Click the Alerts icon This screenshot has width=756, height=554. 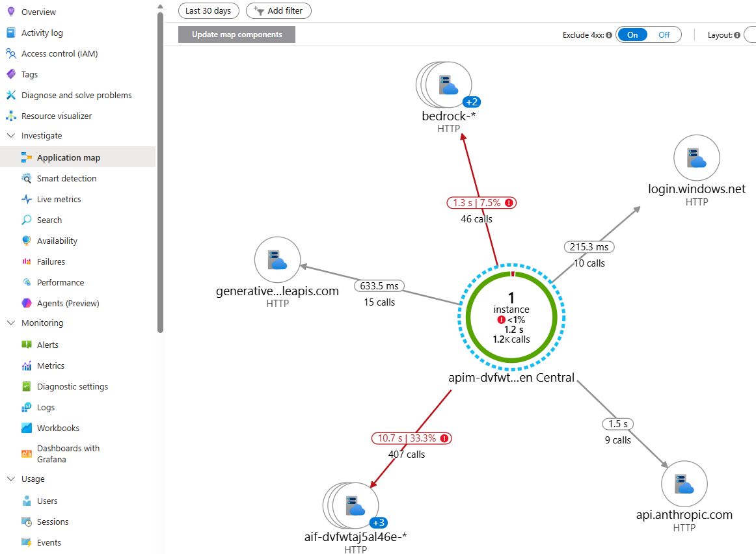pyautogui.click(x=27, y=345)
